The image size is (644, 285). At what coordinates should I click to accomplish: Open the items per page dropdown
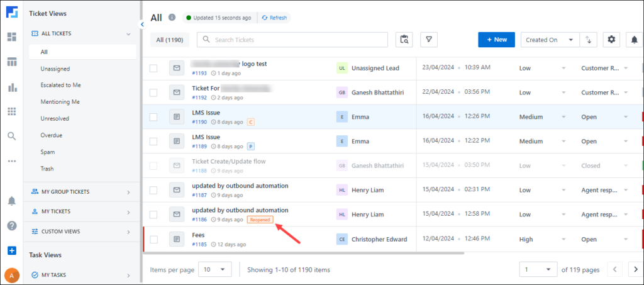tap(214, 269)
